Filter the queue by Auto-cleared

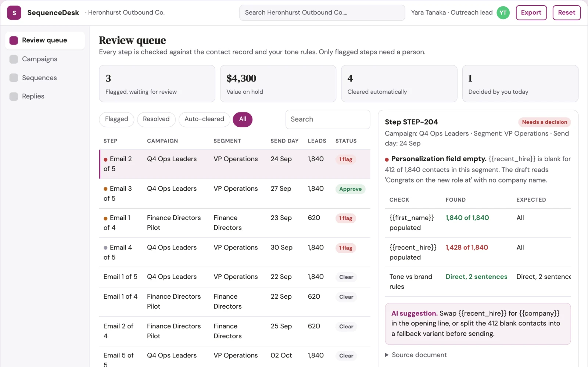tap(204, 119)
